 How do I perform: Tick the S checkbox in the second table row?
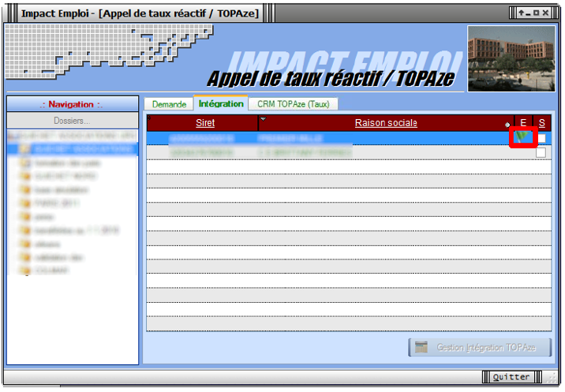[541, 152]
